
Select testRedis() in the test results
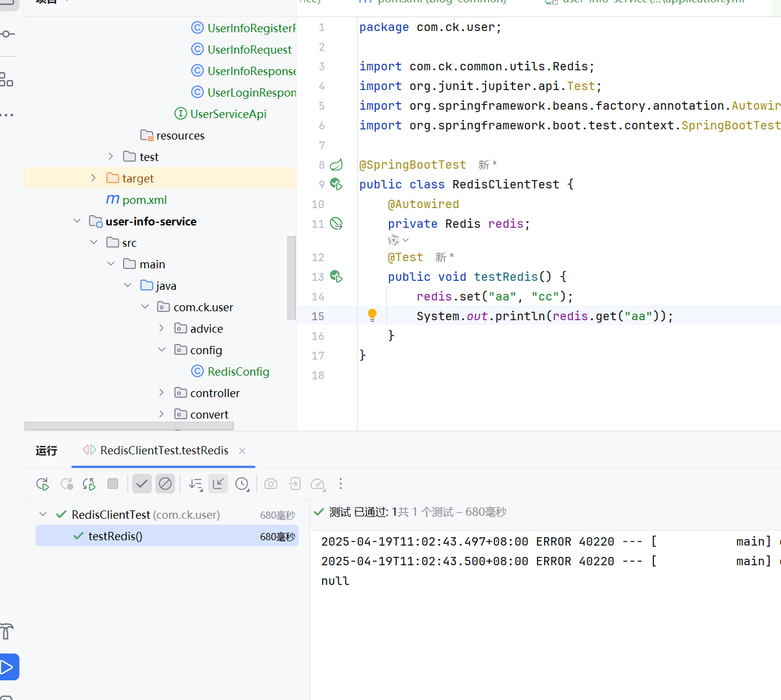pyautogui.click(x=167, y=536)
